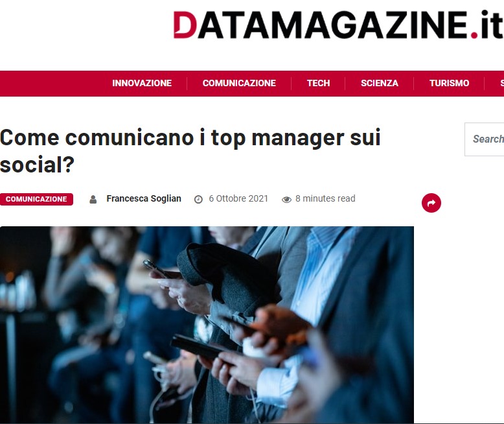This screenshot has width=504, height=424.
Task: Click the clock icon beside date
Action: [x=198, y=200]
